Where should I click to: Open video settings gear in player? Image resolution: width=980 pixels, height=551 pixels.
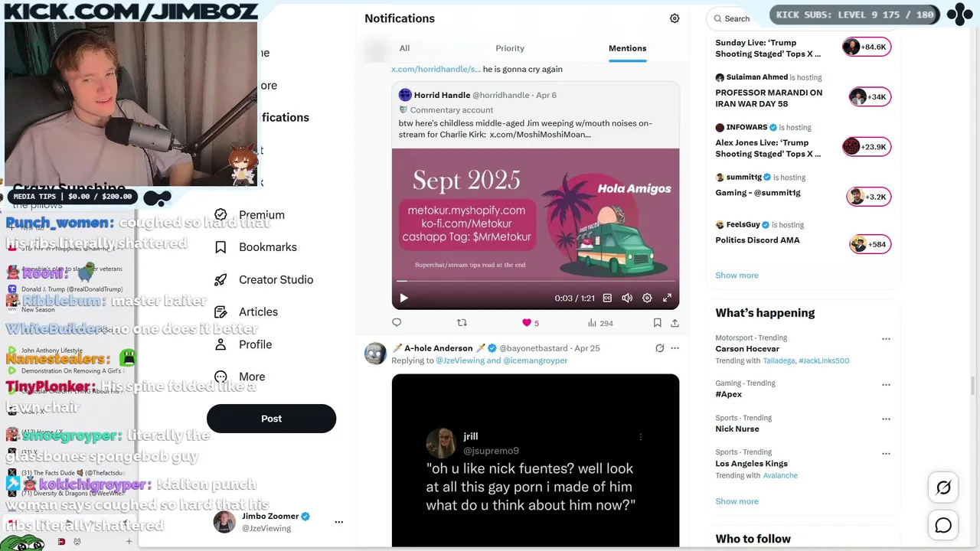click(647, 298)
